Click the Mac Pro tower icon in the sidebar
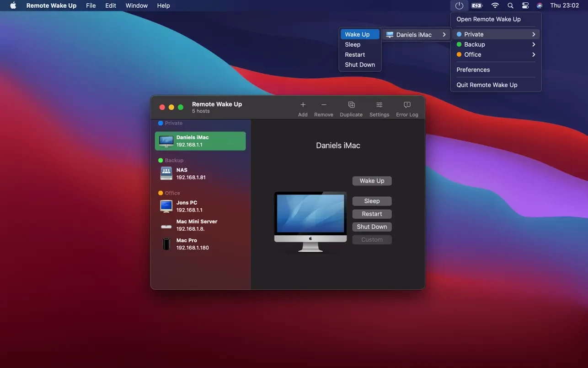Viewport: 588px width, 368px height. point(166,244)
